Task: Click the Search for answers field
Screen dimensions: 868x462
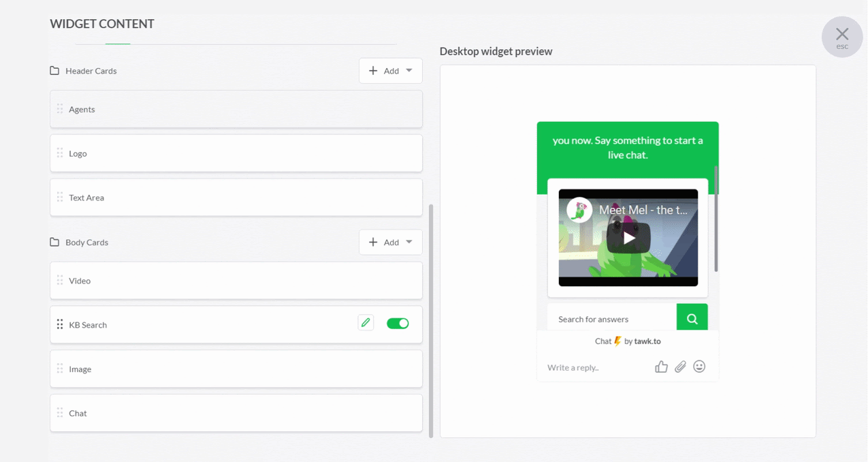Action: [612, 319]
